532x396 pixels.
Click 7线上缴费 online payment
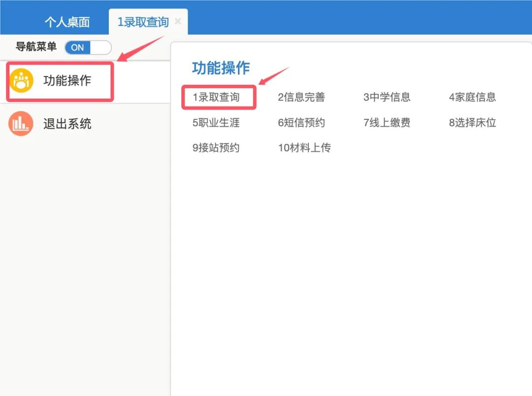pyautogui.click(x=387, y=123)
